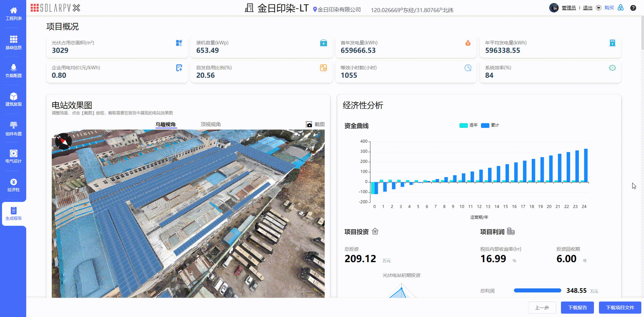Click the 金日印染有限公司 company name
Image resolution: width=644 pixels, height=317 pixels.
click(339, 10)
